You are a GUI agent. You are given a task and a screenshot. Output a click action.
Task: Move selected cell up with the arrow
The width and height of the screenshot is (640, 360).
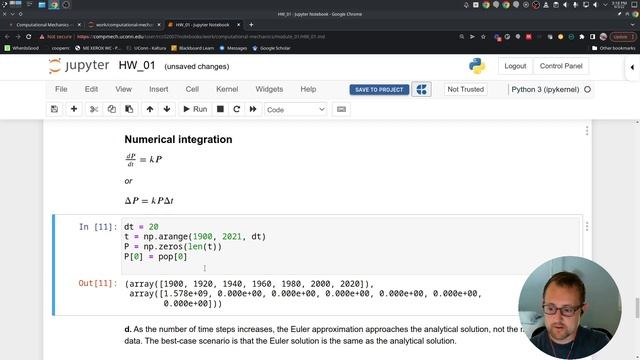[x=150, y=109]
